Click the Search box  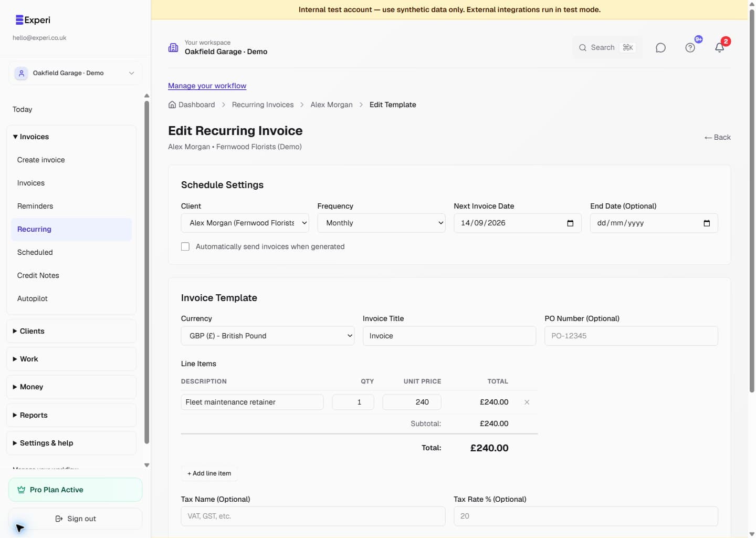607,48
